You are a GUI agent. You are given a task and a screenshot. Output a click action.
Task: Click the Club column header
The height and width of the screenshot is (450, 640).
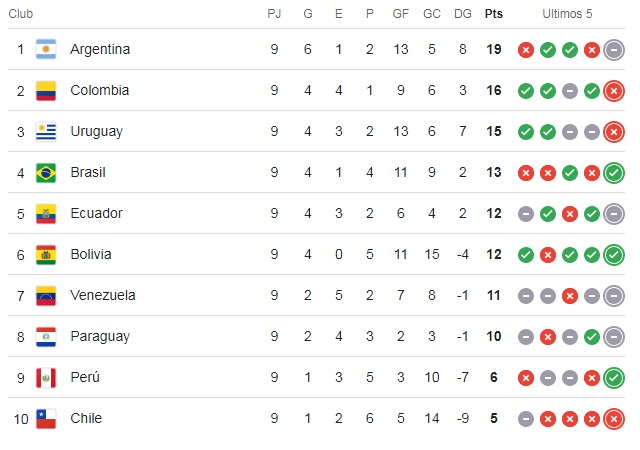(21, 14)
